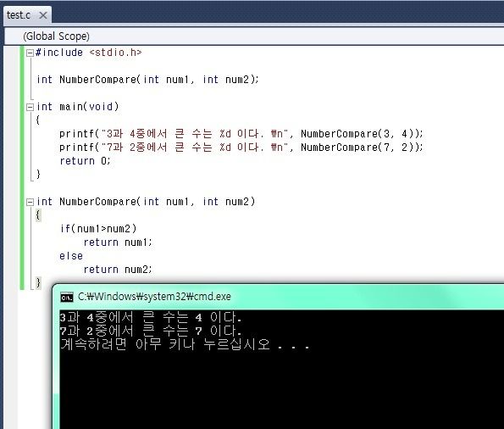
Task: Collapse the NumberCompare function definition outline
Action: (30, 202)
